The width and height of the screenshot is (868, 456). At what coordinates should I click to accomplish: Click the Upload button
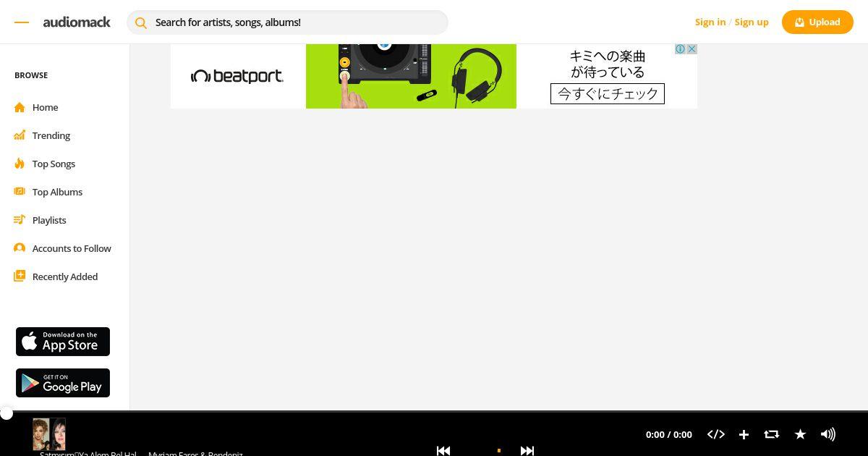click(x=817, y=22)
